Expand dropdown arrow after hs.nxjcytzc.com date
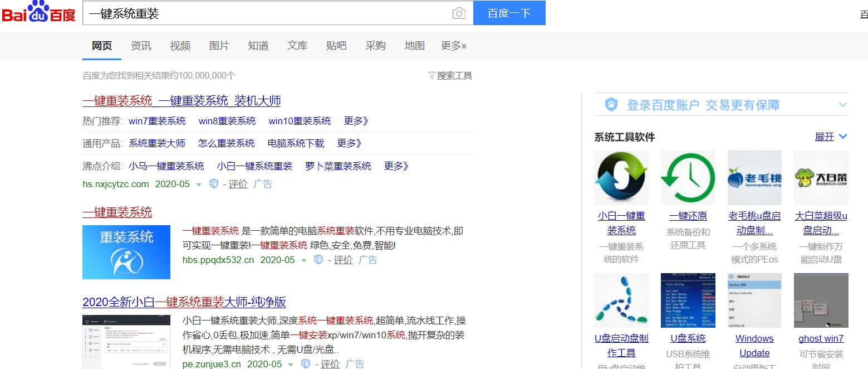 (199, 184)
